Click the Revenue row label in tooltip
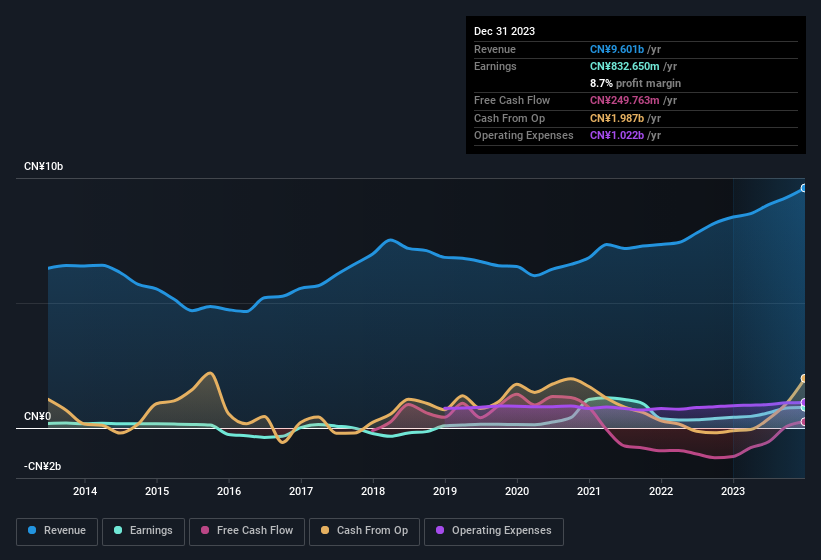Viewport: 821px width, 560px height. point(495,49)
